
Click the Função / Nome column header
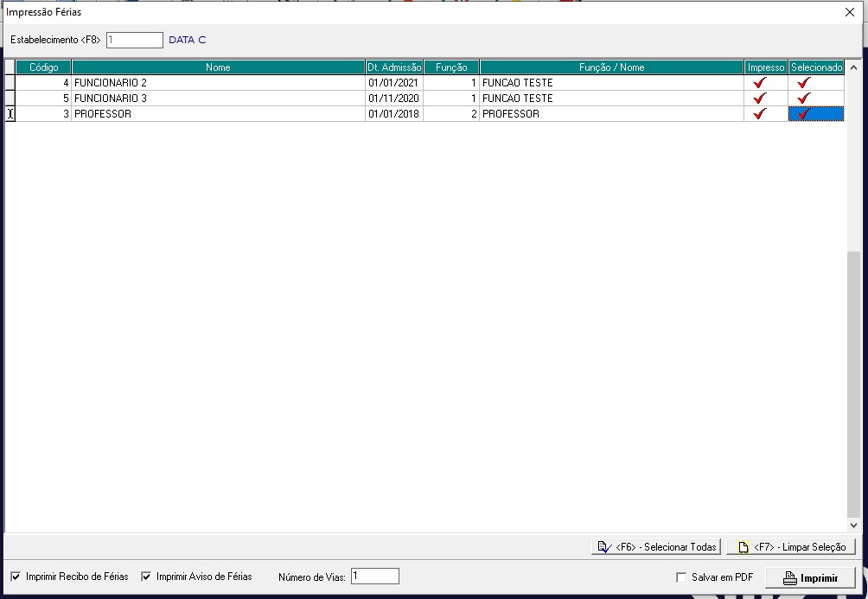coord(612,67)
